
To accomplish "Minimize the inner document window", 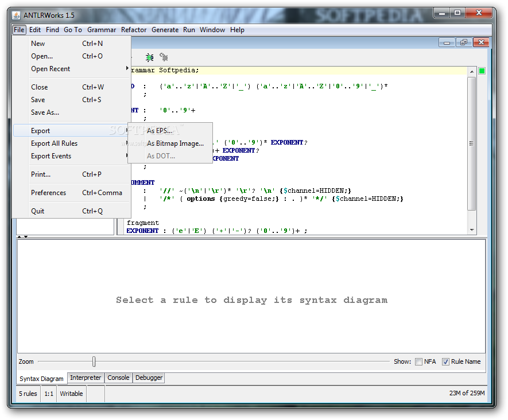I will click(x=447, y=42).
